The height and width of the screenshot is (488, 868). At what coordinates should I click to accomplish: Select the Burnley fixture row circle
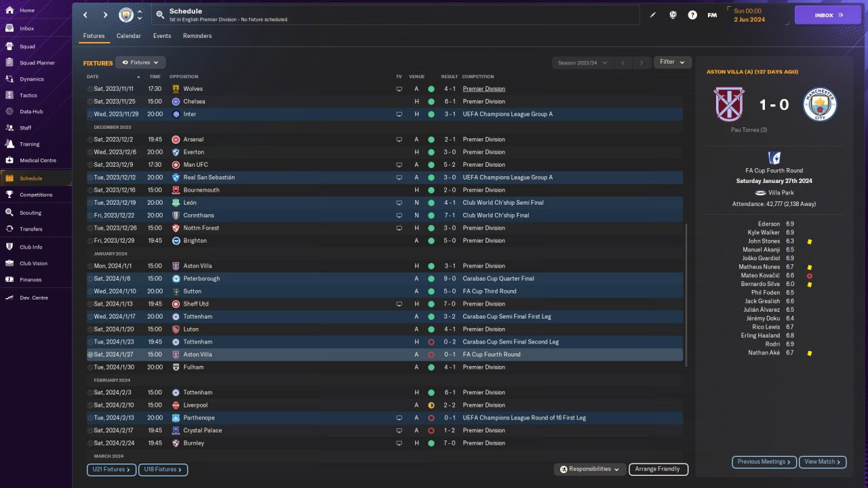tap(90, 443)
